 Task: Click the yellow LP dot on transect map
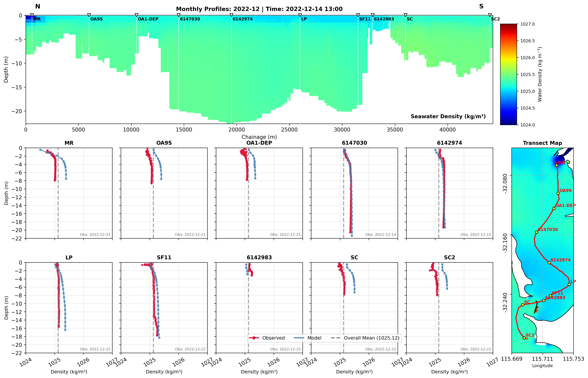click(x=569, y=284)
